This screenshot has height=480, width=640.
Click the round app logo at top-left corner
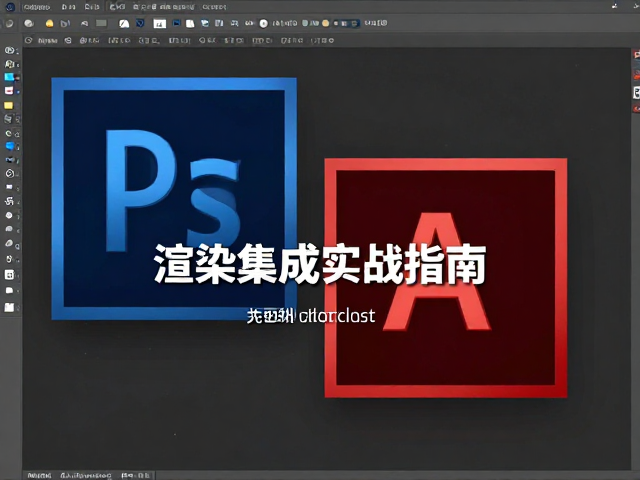pos(10,7)
